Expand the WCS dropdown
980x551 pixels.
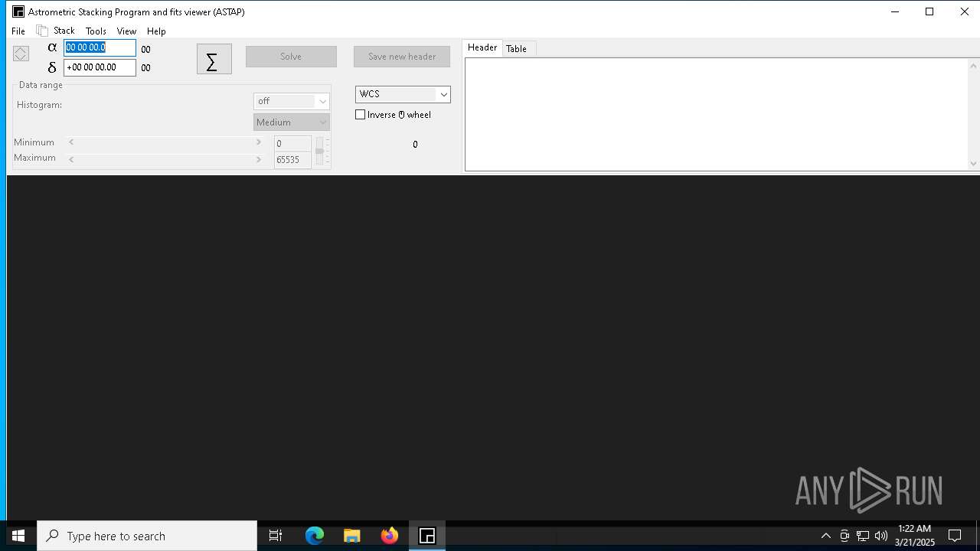point(443,94)
